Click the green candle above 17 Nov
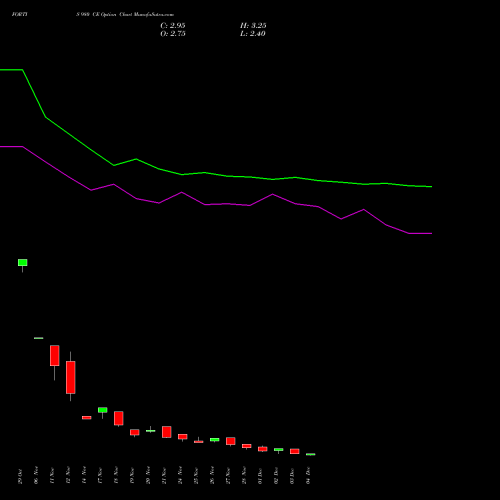The width and height of the screenshot is (500, 500). pos(103,410)
